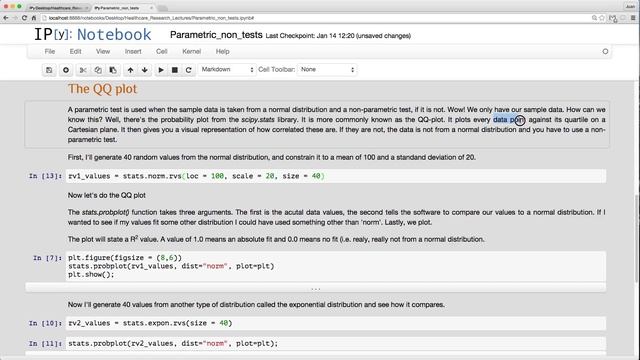Screen dimensions: 640x360
Task: Open the Insert menu
Action: coord(133,51)
